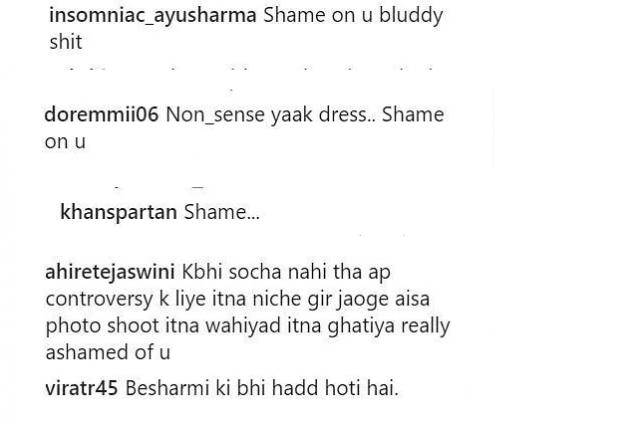Image resolution: width=640 pixels, height=424 pixels.
Task: Click the word 'bluddy' in the first comment
Action: coord(411,16)
